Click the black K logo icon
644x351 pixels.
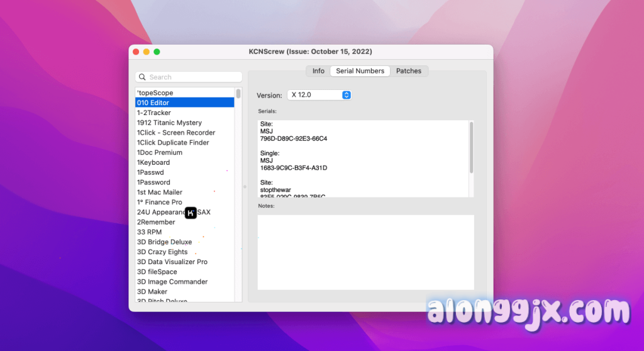pos(191,213)
